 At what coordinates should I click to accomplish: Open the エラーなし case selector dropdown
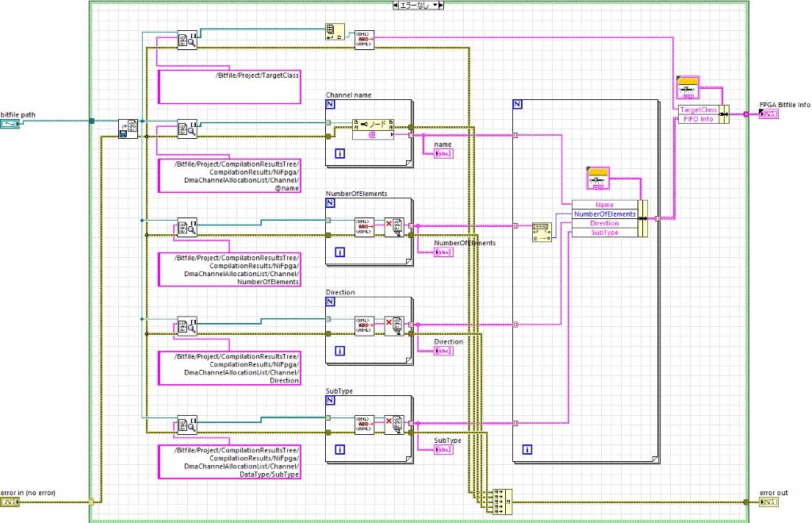click(435, 6)
